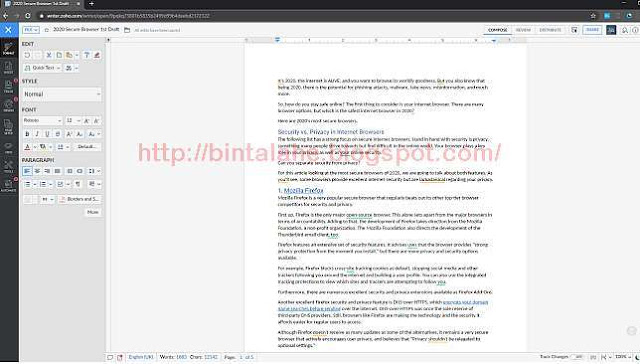Image resolution: width=640 pixels, height=364 pixels.
Task: Apply Italic formatting
Action: click(x=37, y=134)
